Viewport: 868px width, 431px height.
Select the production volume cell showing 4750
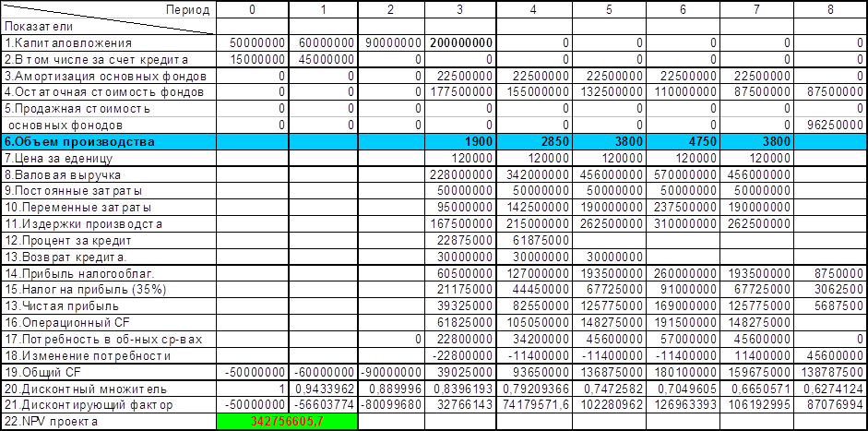point(684,142)
